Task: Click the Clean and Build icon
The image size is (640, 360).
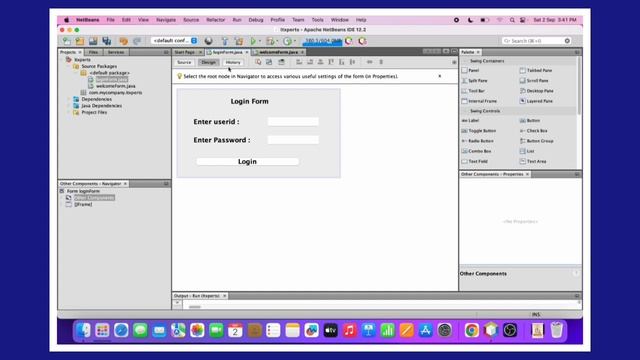Action: point(239,41)
